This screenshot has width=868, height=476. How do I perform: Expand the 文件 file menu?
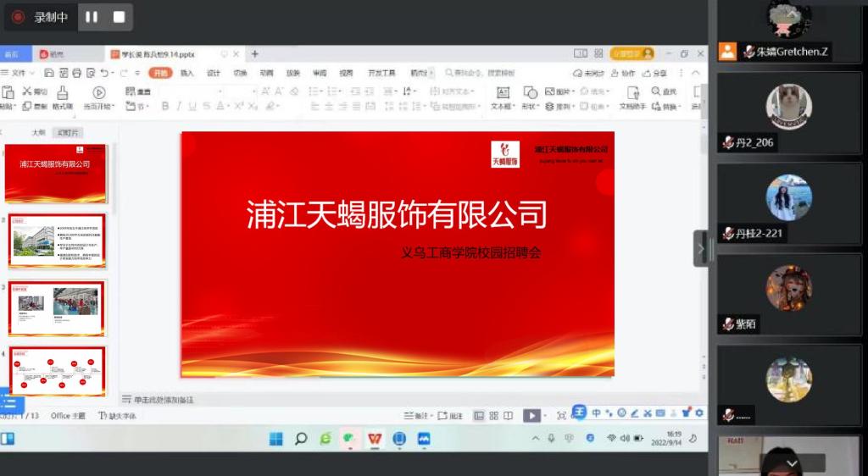tap(18, 74)
